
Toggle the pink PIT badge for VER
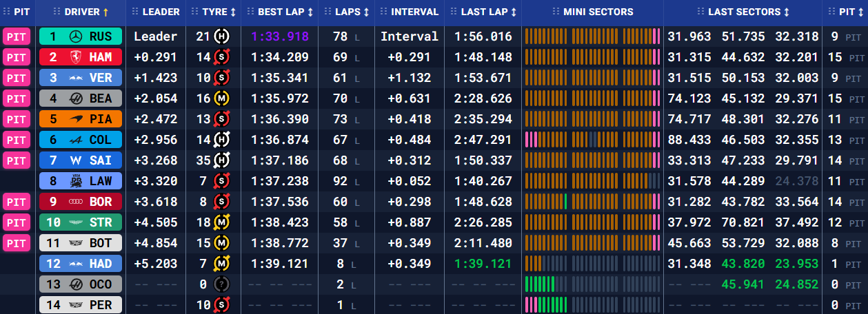17,78
